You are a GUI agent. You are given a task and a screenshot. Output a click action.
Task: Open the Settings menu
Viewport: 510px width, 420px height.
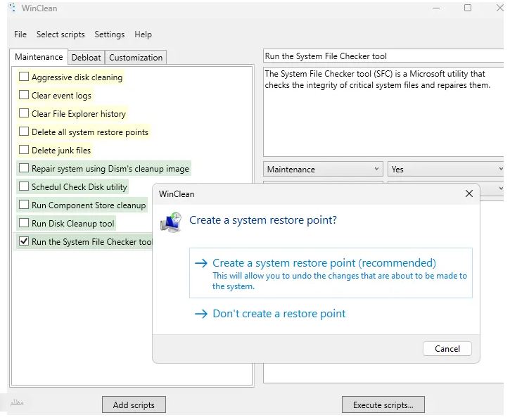[x=110, y=34]
